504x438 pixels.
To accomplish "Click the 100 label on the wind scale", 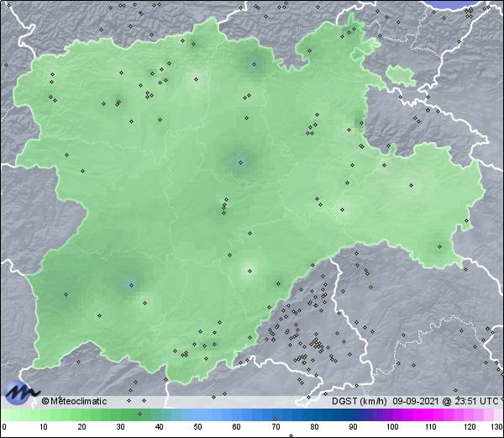I will [x=392, y=427].
